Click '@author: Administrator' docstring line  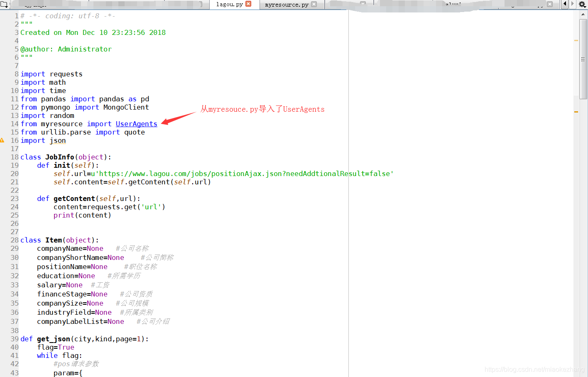(x=66, y=49)
